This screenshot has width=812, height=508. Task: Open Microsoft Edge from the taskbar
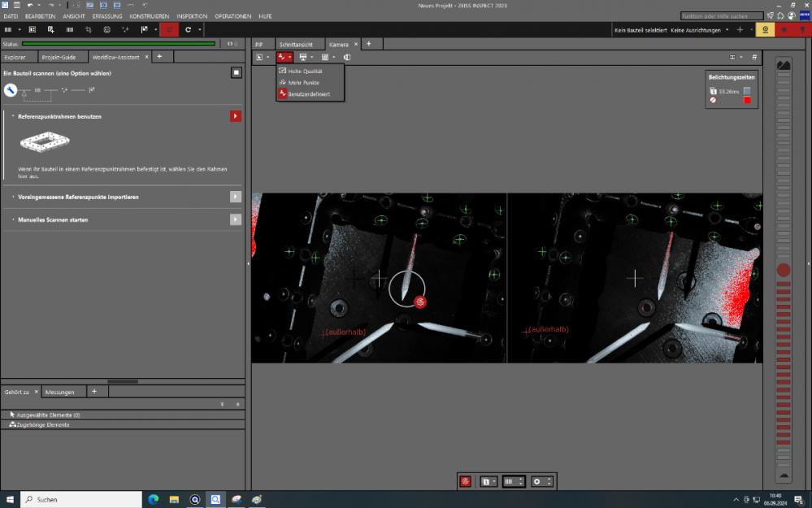(x=152, y=499)
